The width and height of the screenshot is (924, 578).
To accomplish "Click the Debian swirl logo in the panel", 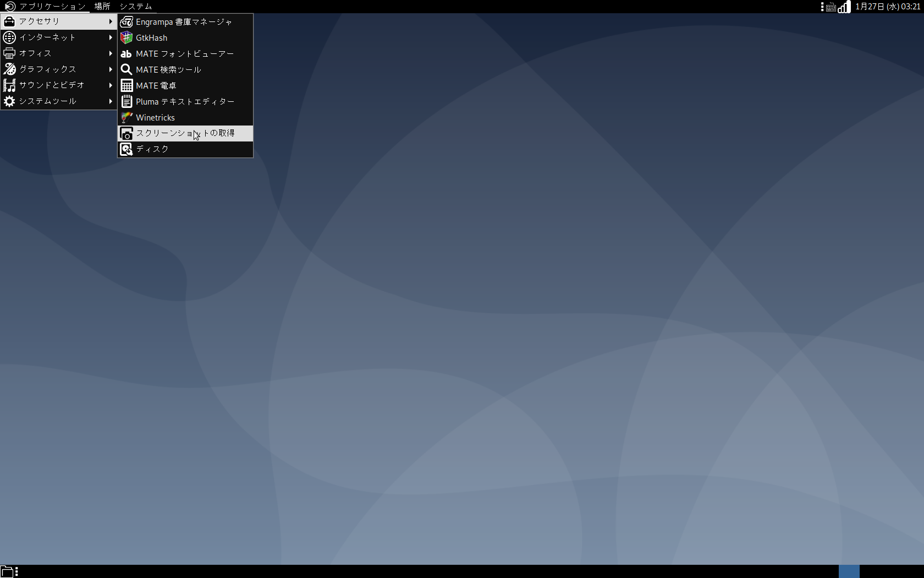I will pos(10,7).
